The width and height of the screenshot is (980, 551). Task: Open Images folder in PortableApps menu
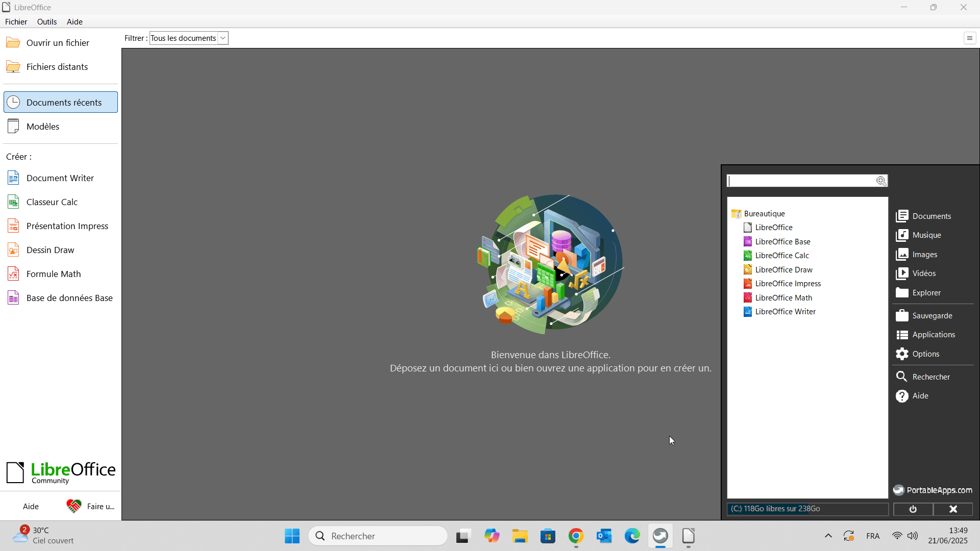pos(916,254)
